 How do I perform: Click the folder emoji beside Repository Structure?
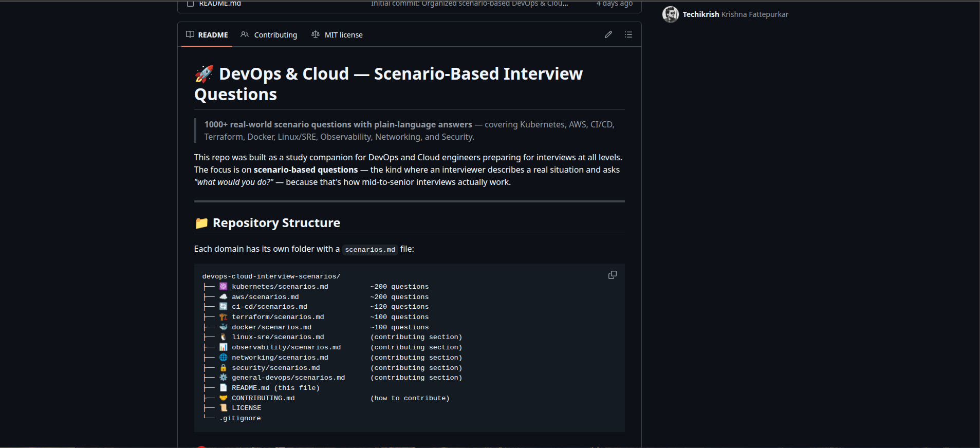pos(201,223)
